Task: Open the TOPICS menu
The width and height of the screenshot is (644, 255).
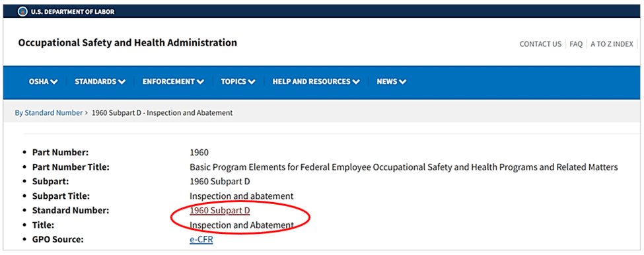Action: tap(238, 82)
